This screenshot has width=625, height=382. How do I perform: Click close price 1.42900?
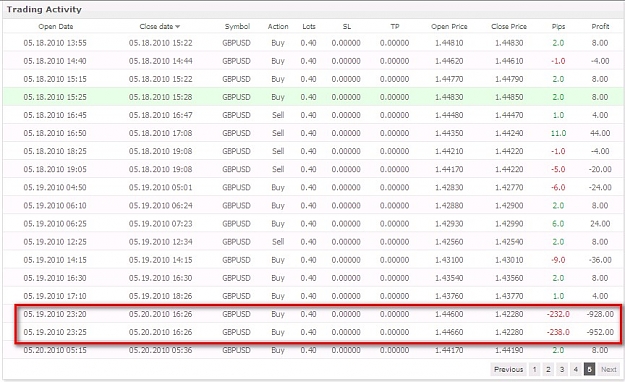point(509,205)
